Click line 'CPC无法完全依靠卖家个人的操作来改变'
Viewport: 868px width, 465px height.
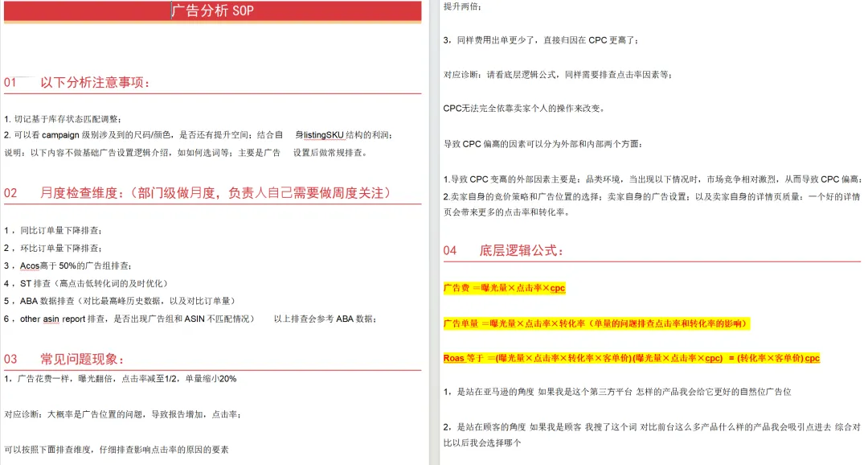coord(524,109)
